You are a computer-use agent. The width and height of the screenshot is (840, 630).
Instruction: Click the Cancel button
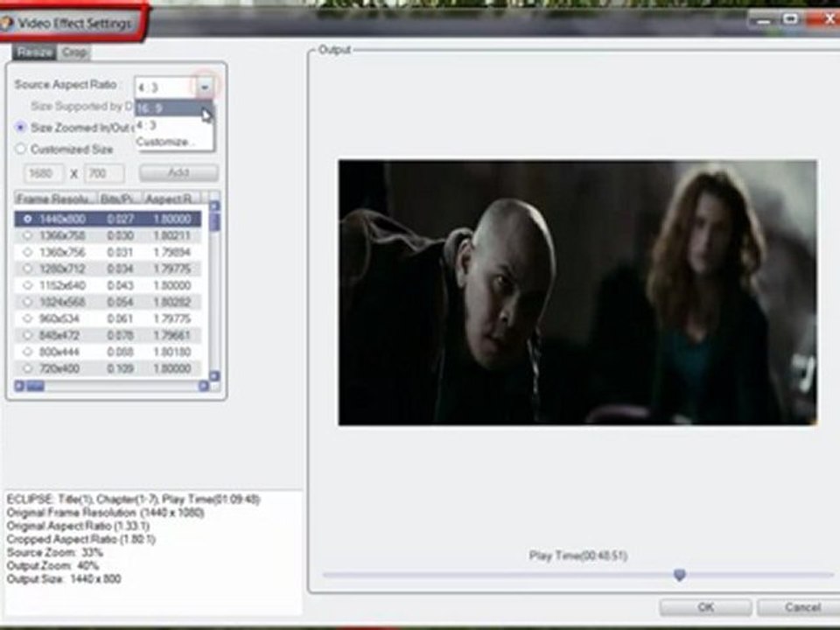(x=801, y=607)
